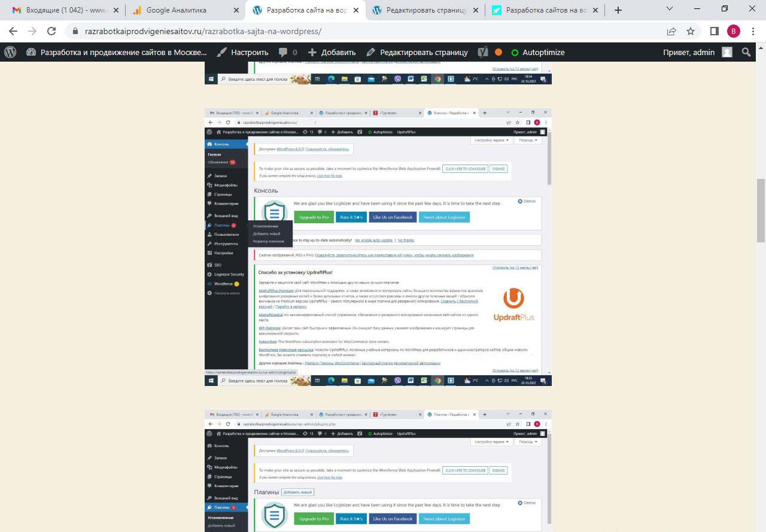The image size is (766, 532).
Task: Click the WordPress logo in the admin bar
Action: point(10,52)
